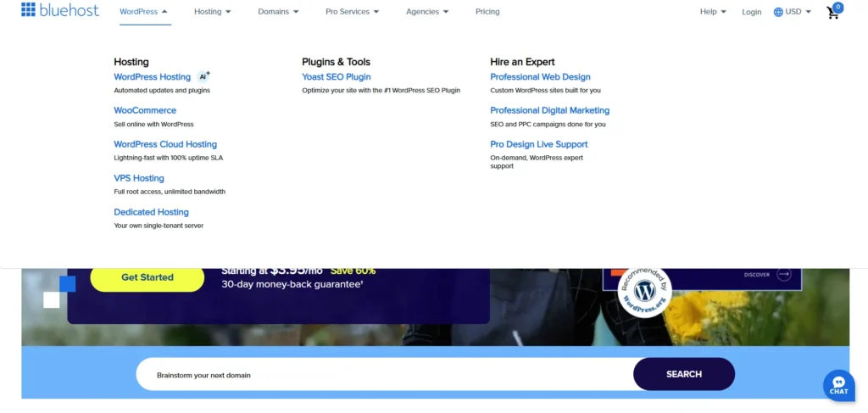Click the arrow icon beside Discover
The image size is (868, 413).
(783, 274)
